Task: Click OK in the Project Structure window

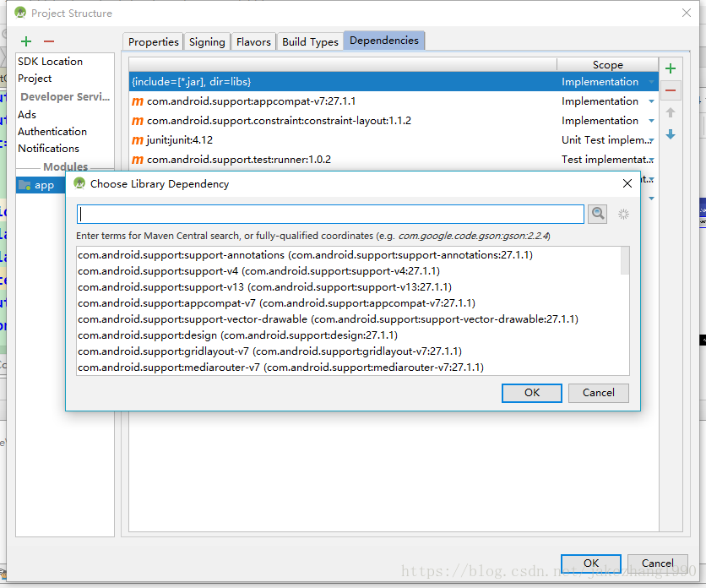Action: pos(591,563)
